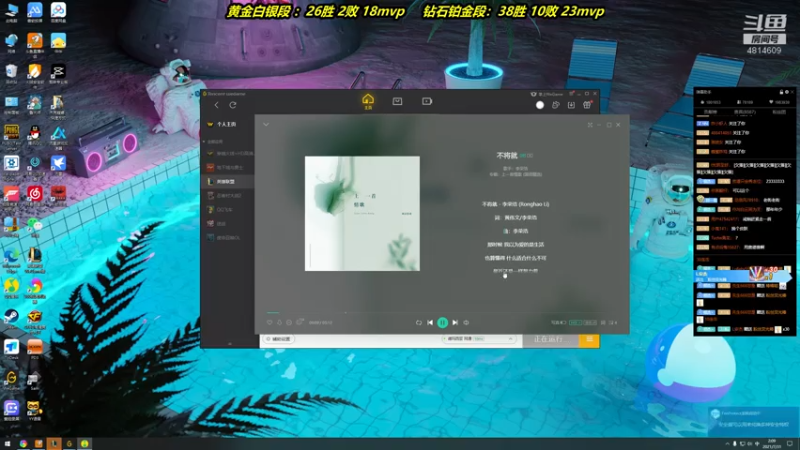Open the chat panel settings gear
This screenshot has width=800, height=450.
tap(787, 92)
